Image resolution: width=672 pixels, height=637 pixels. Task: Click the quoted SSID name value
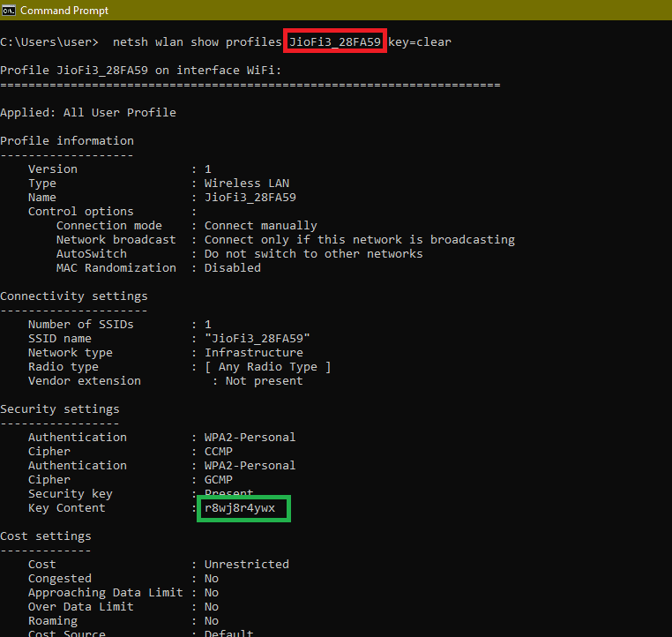pyautogui.click(x=257, y=339)
